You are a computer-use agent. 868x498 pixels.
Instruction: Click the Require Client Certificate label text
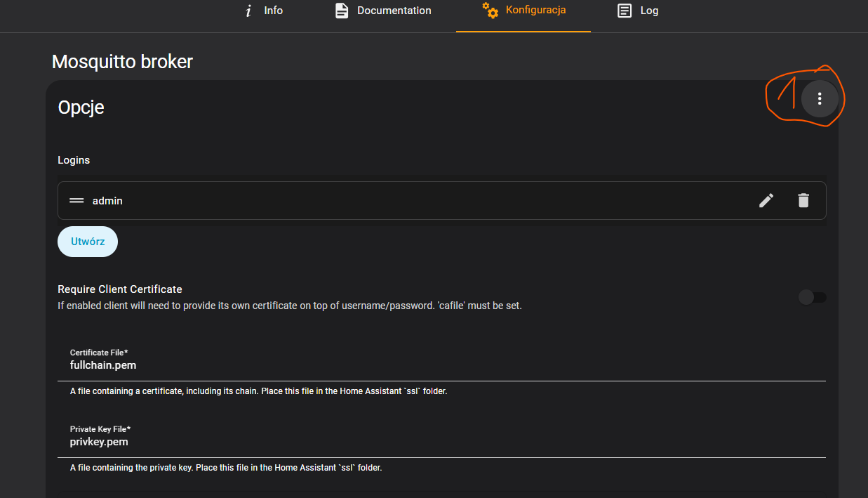pos(120,289)
